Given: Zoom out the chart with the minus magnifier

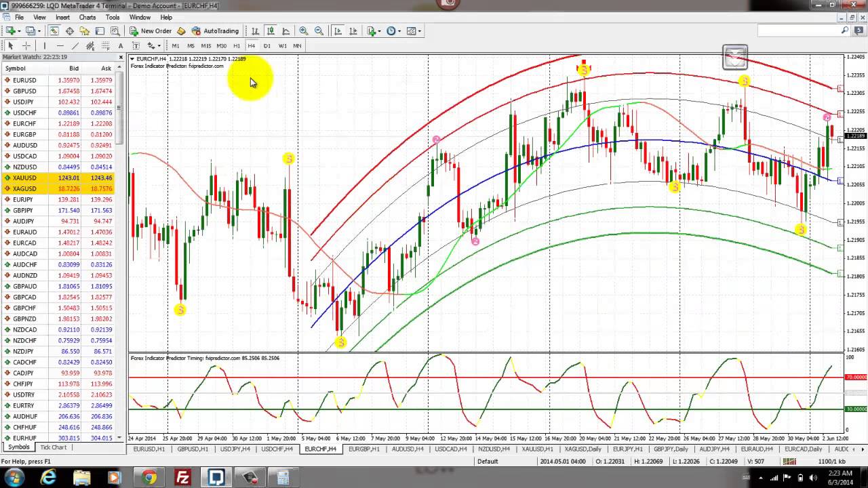Looking at the screenshot, I should pos(319,30).
